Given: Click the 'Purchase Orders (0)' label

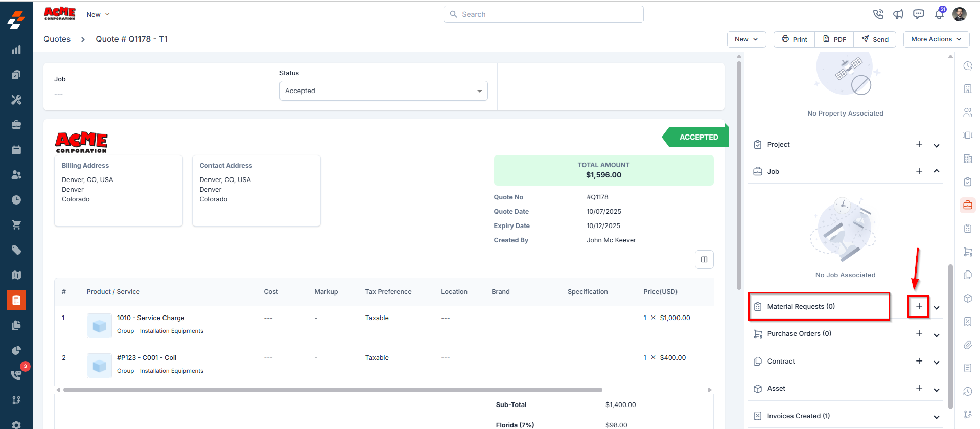Looking at the screenshot, I should coord(799,333).
